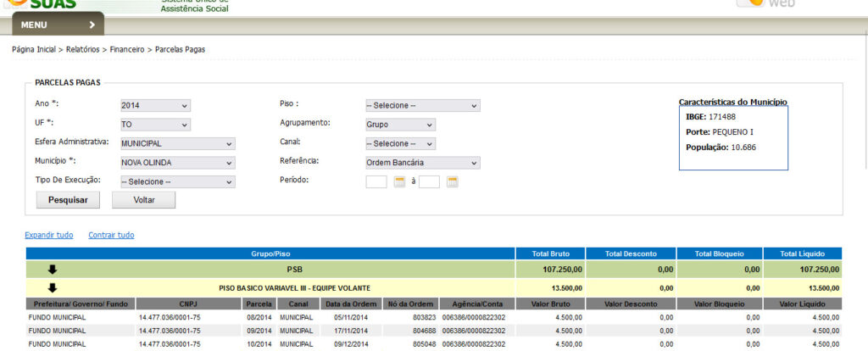Viewport: 868px width, 351px height.
Task: Collapse the PSB group arrow
Action: (x=53, y=270)
